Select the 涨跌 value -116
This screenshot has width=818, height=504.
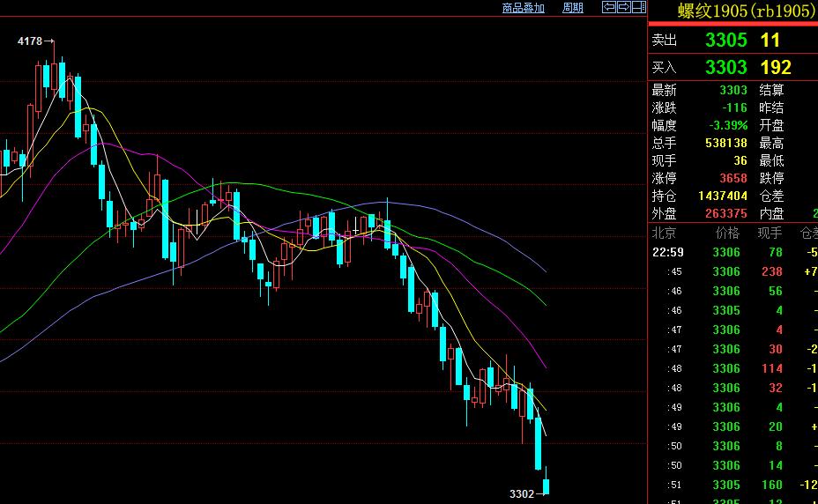pyautogui.click(x=734, y=108)
